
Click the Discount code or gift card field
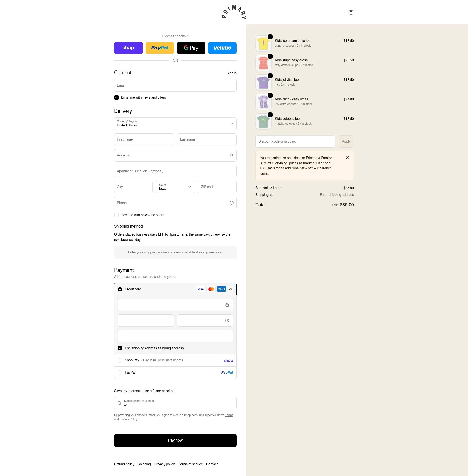click(295, 142)
